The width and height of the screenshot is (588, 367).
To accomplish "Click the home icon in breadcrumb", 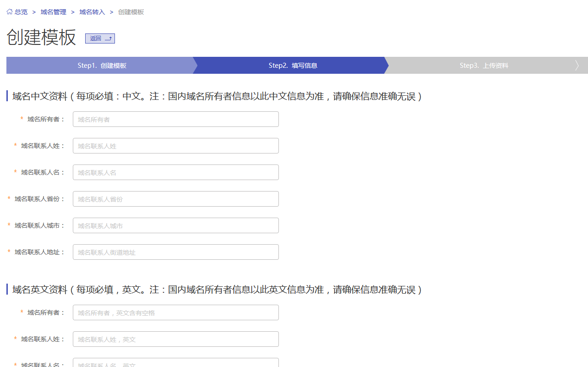I will pos(10,12).
